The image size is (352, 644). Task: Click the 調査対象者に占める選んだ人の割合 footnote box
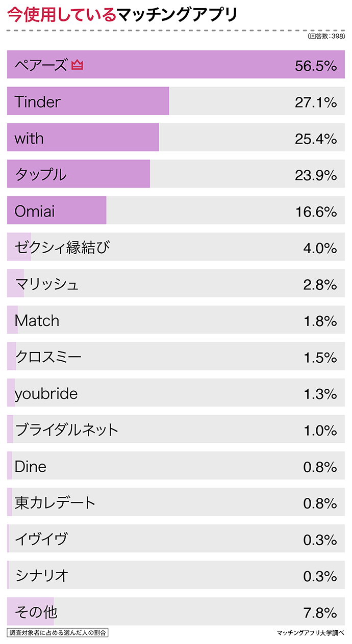[x=58, y=633]
